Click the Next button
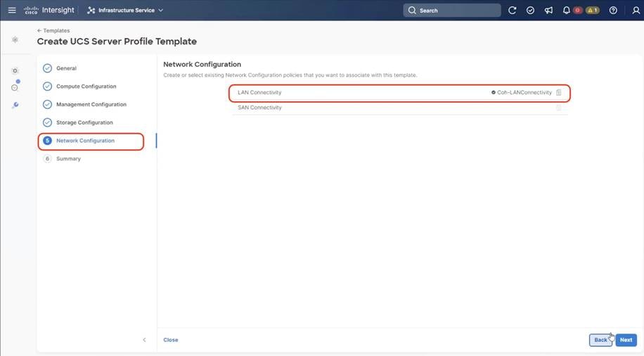 pos(626,340)
